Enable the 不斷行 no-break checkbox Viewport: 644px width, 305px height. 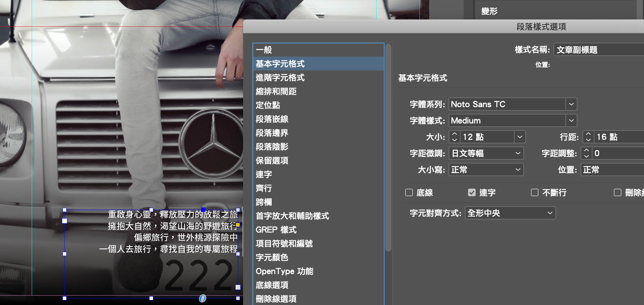(534, 192)
